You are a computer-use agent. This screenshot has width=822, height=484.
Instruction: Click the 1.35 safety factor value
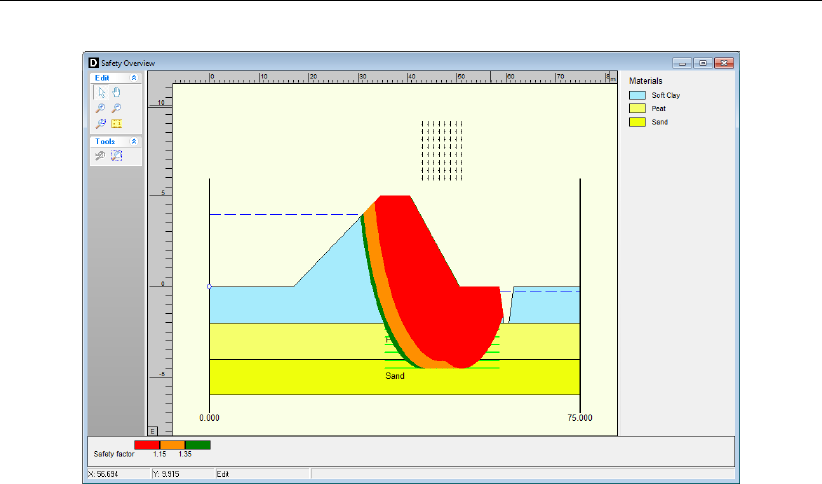[x=185, y=454]
